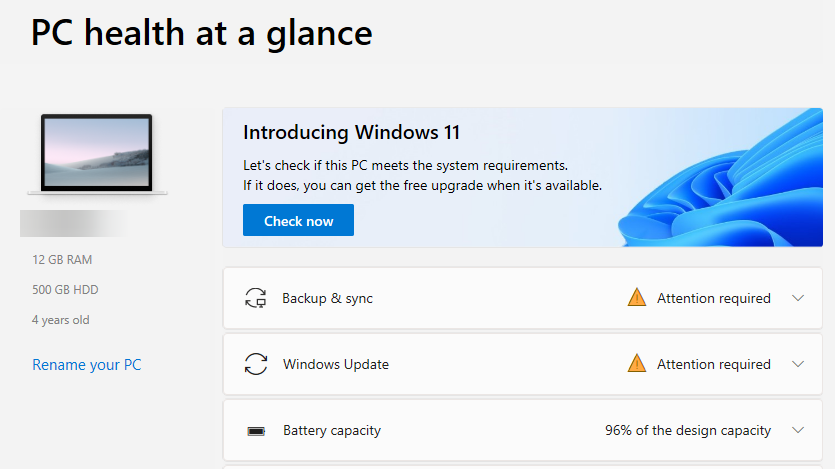The height and width of the screenshot is (469, 835).
Task: Click the Backup & sync icon
Action: click(x=256, y=298)
